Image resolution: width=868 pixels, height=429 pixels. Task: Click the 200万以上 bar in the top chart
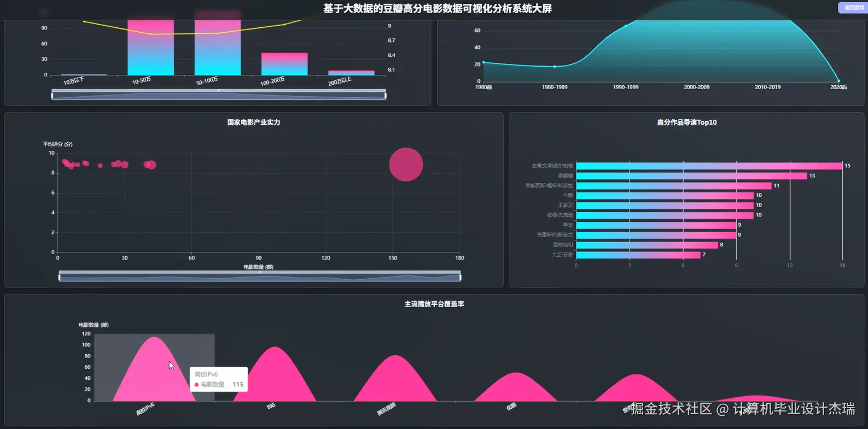pyautogui.click(x=351, y=73)
